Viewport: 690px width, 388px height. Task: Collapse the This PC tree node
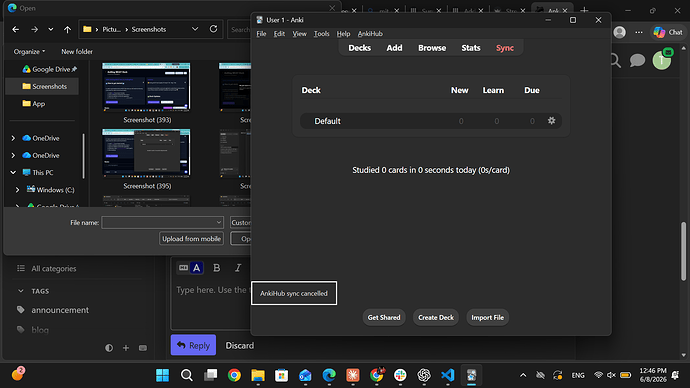(x=13, y=172)
